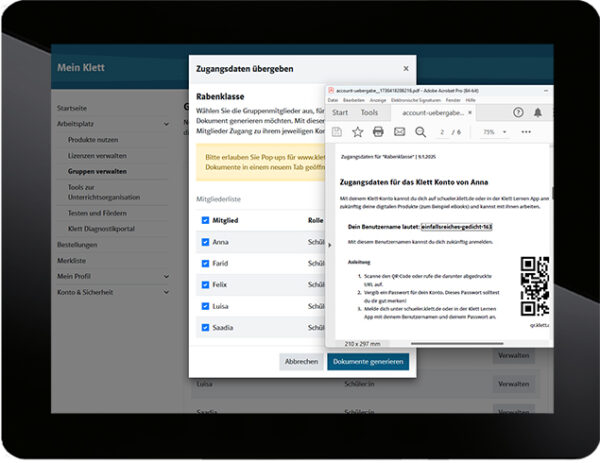Open Produkte nutzen in sidebar

coord(93,140)
